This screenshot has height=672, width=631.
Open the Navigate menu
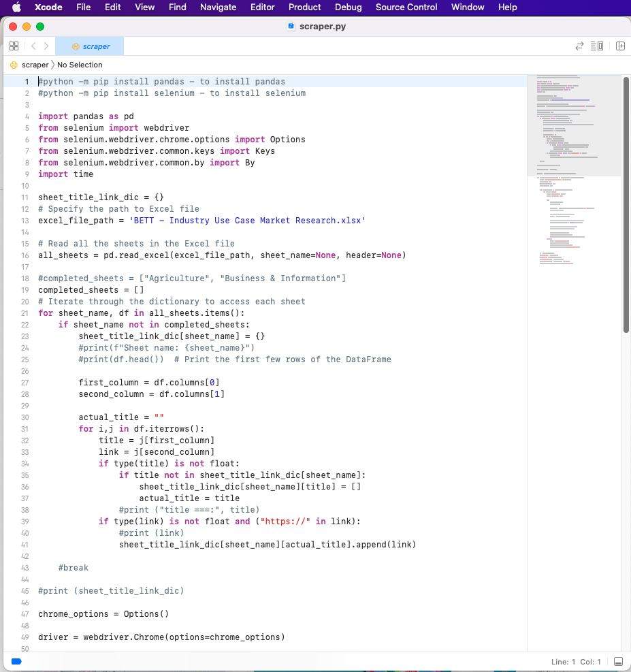218,7
